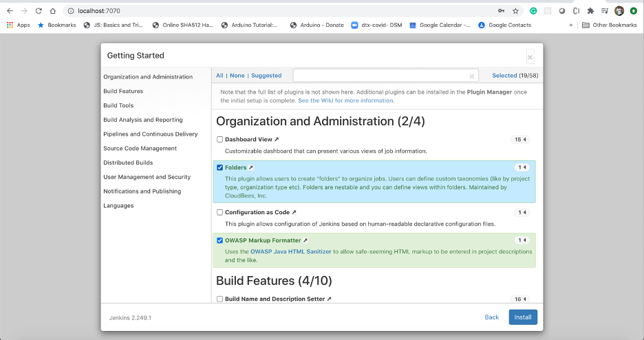Jump to Distributed Builds category
The height and width of the screenshot is (340, 644).
128,162
